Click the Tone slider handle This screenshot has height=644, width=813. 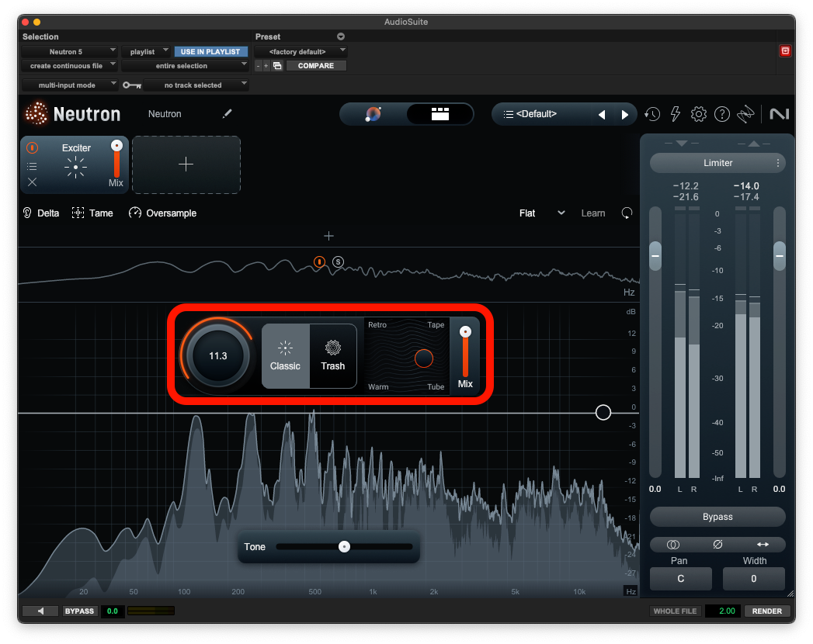(x=344, y=546)
